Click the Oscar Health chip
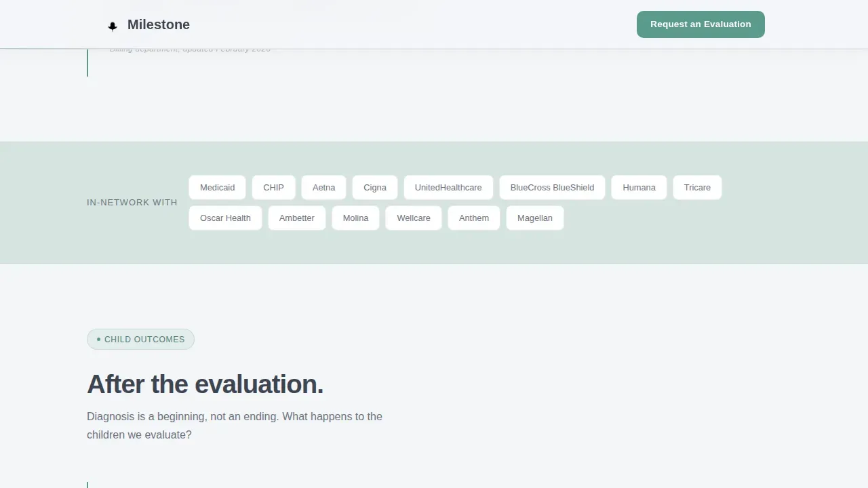Image resolution: width=868 pixels, height=488 pixels. pos(225,218)
